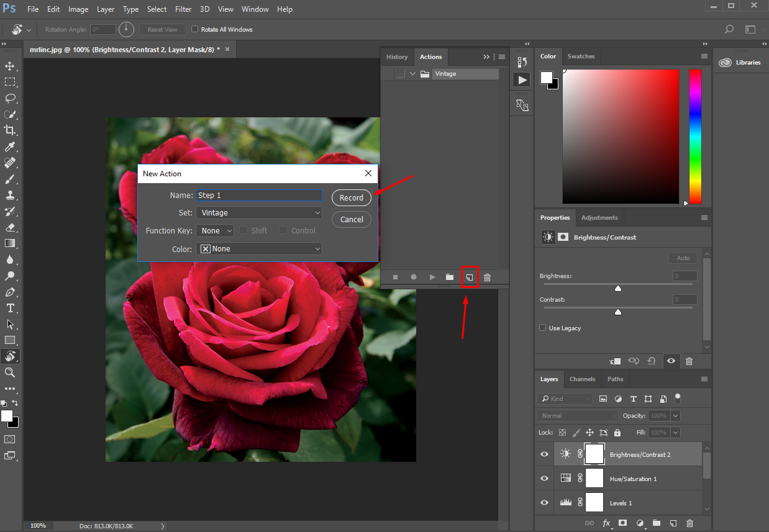Viewport: 769px width, 532px height.
Task: Pick the Eyedropper tool
Action: tap(10, 147)
